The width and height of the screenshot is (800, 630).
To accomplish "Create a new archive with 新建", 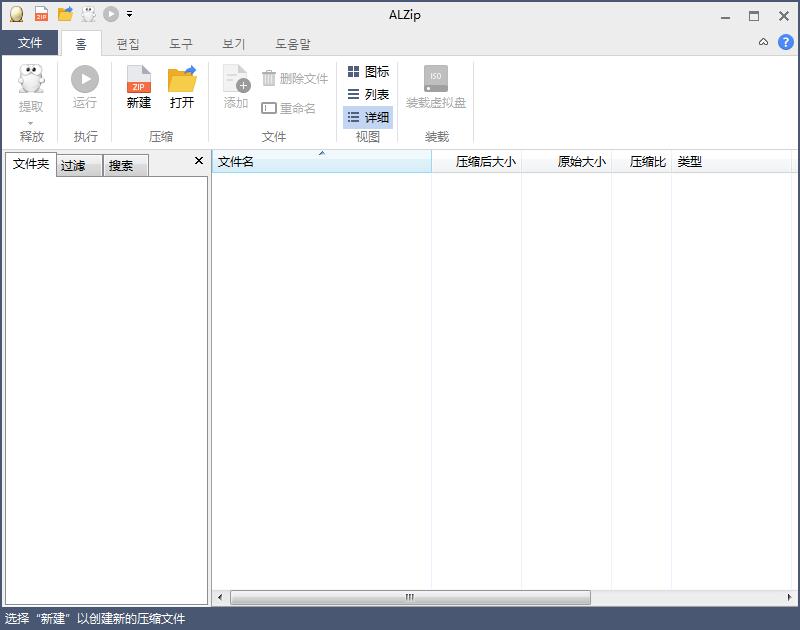I will click(139, 87).
